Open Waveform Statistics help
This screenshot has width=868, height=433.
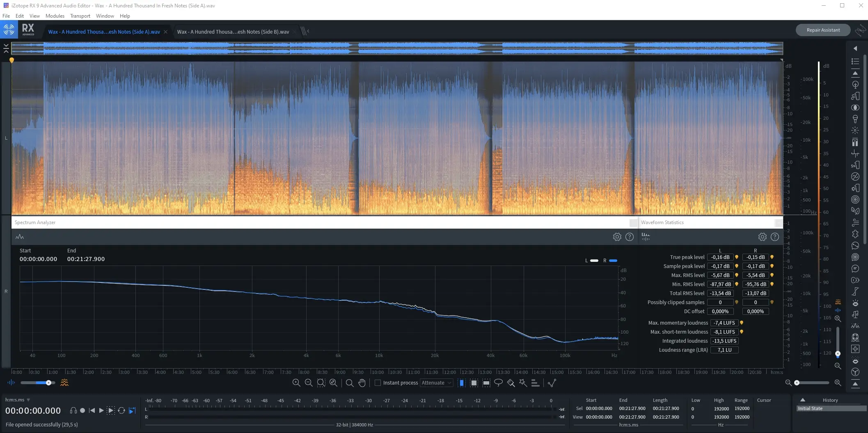click(x=775, y=237)
